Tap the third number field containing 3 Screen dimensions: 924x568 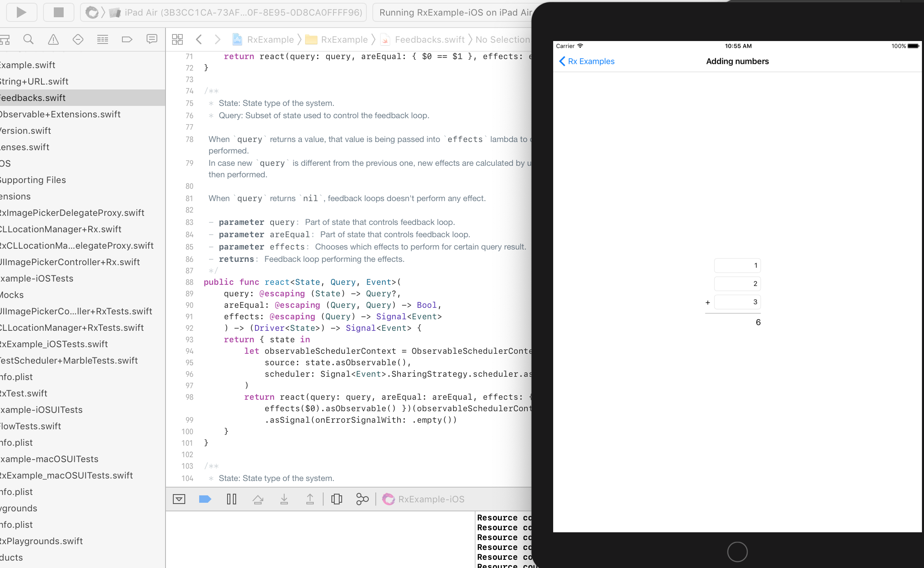(x=737, y=302)
